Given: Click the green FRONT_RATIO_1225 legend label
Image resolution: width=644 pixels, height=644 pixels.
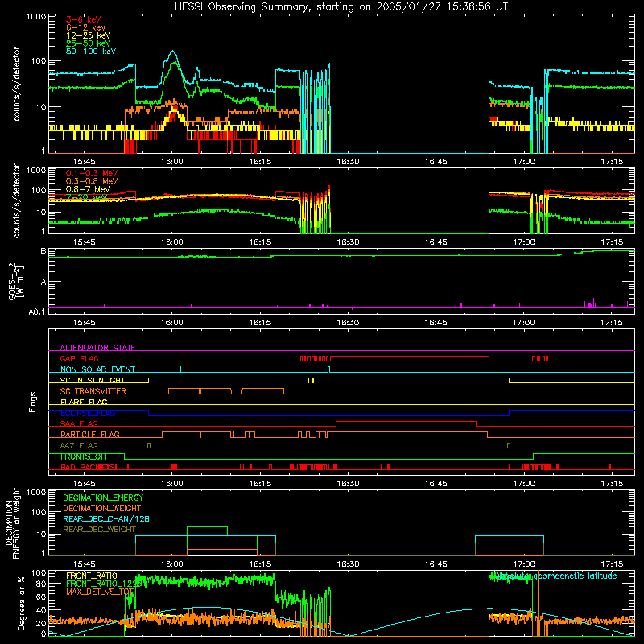Looking at the screenshot, I should (104, 584).
